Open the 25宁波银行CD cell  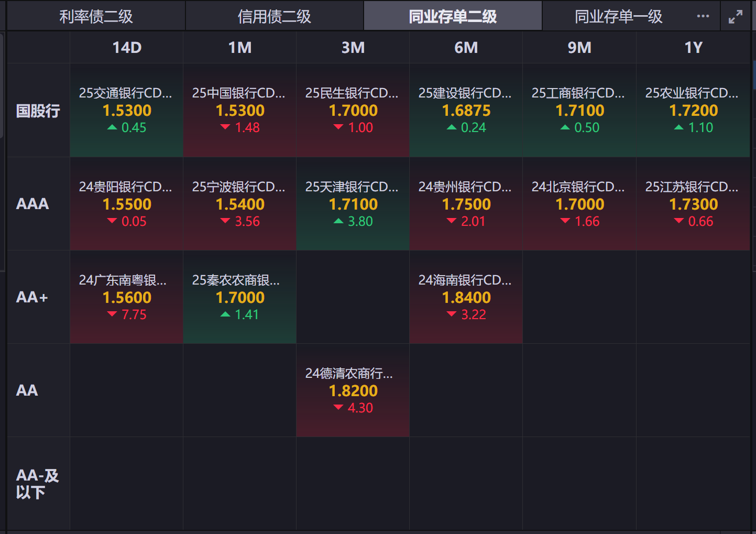point(240,204)
